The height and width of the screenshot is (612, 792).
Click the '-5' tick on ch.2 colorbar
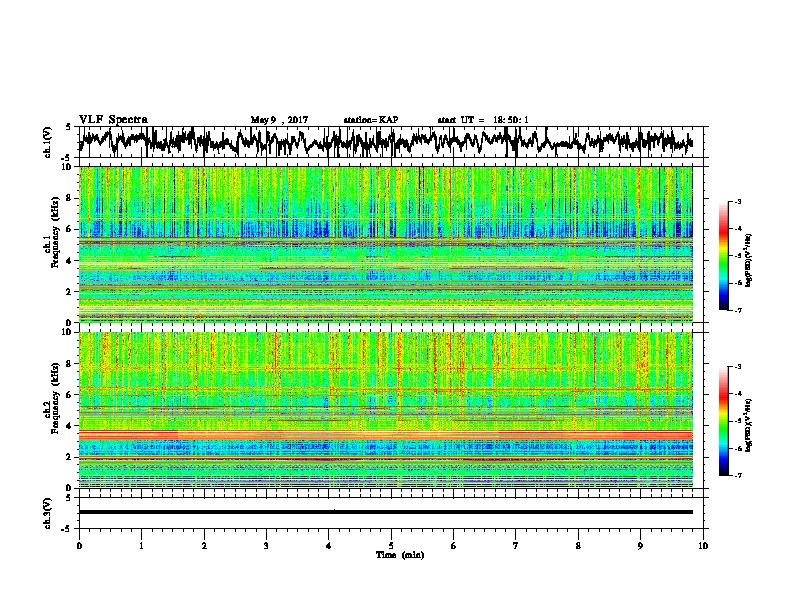coord(737,421)
